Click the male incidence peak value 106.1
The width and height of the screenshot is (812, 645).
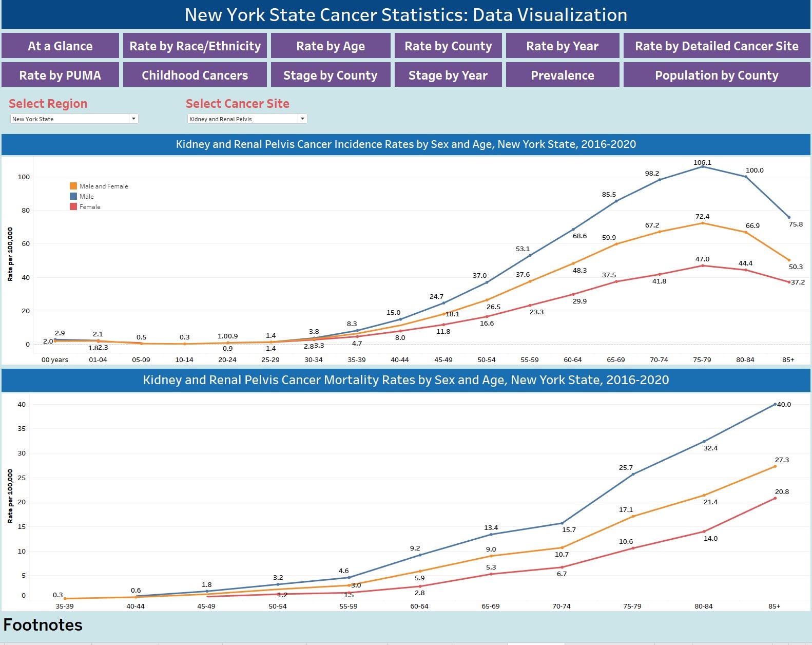[702, 162]
